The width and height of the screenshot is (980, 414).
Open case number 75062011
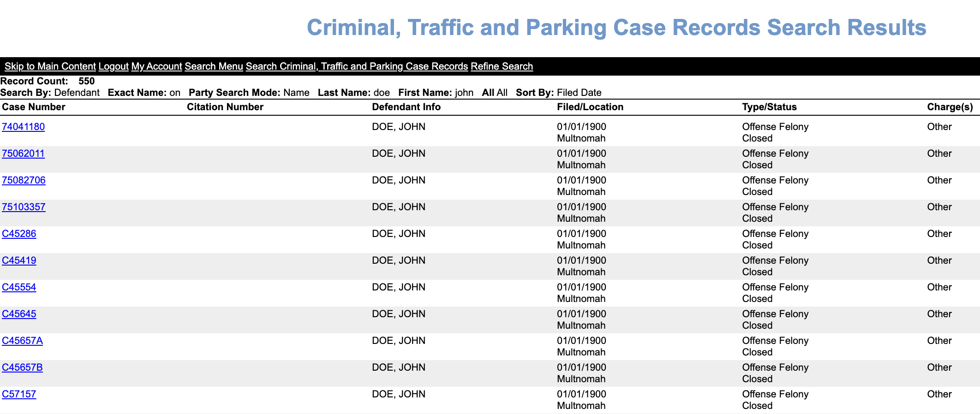[23, 154]
